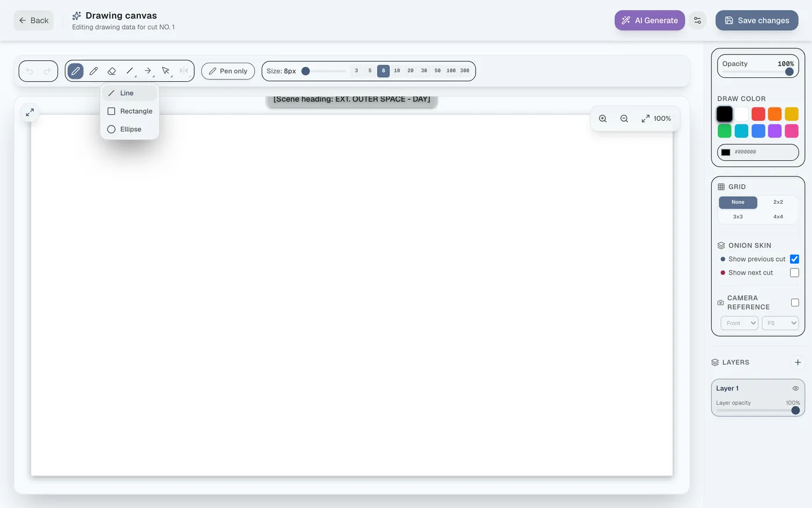Screen dimensions: 812x508
Task: Set grid to None
Action: pos(738,202)
